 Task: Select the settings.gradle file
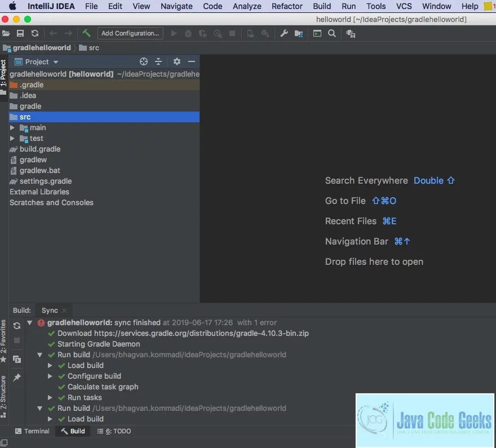pyautogui.click(x=104, y=181)
